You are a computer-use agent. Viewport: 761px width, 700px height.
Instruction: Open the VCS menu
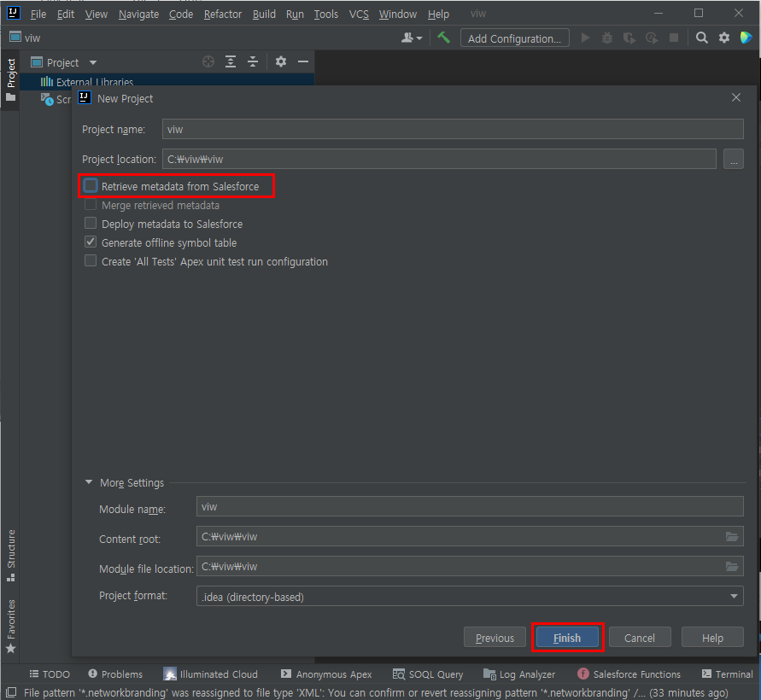tap(359, 14)
